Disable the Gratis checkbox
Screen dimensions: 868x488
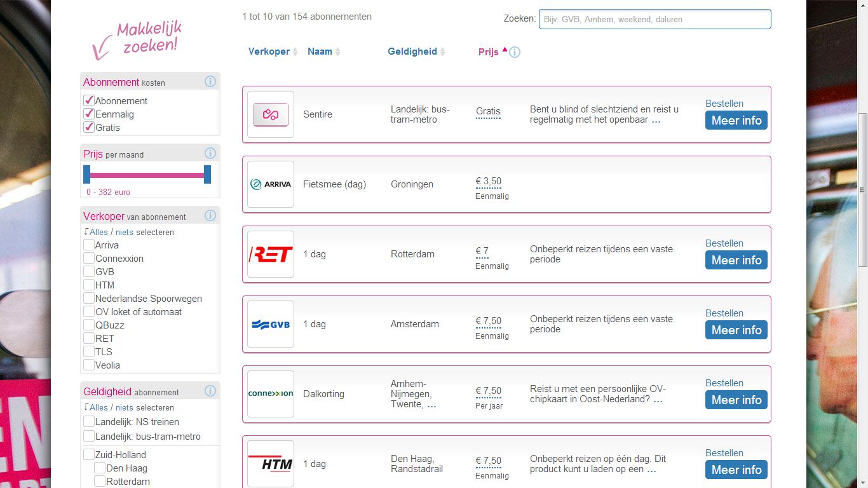click(89, 127)
